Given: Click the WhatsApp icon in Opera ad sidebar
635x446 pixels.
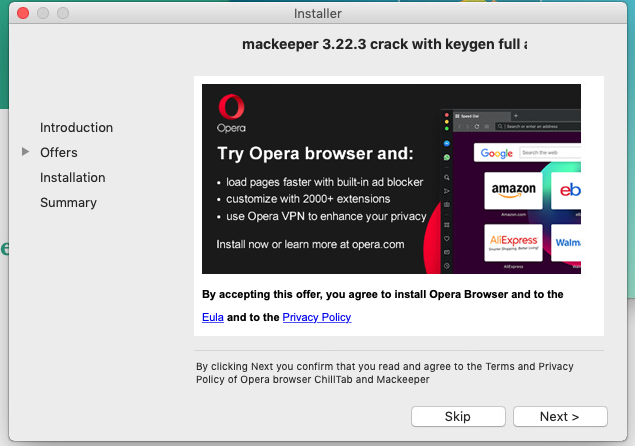Looking at the screenshot, I should coord(447,157).
